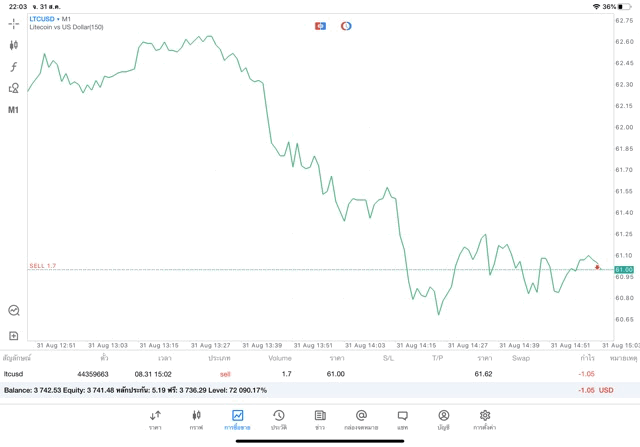The width and height of the screenshot is (640, 447).
Task: Click the new order add icon at lower left
Action: click(14, 336)
